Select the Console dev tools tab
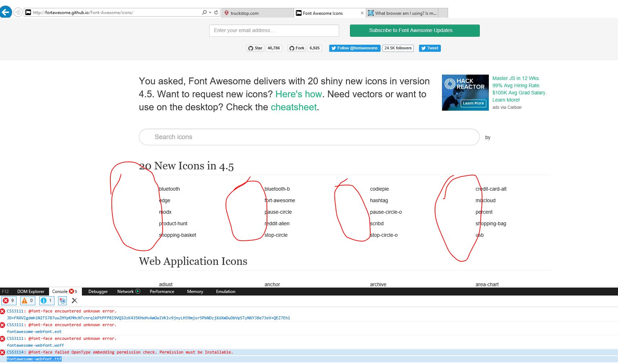This screenshot has width=618, height=364. click(65, 292)
